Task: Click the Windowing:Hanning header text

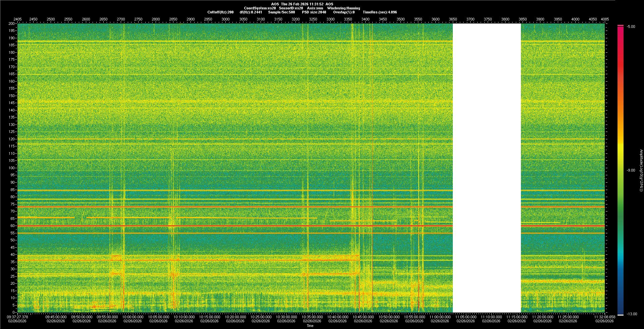Action: click(x=343, y=8)
